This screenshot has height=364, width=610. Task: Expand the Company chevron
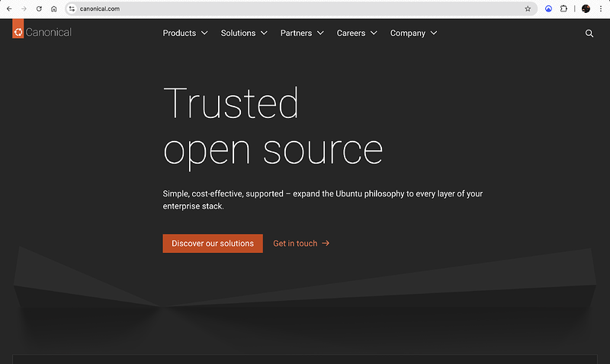point(434,33)
